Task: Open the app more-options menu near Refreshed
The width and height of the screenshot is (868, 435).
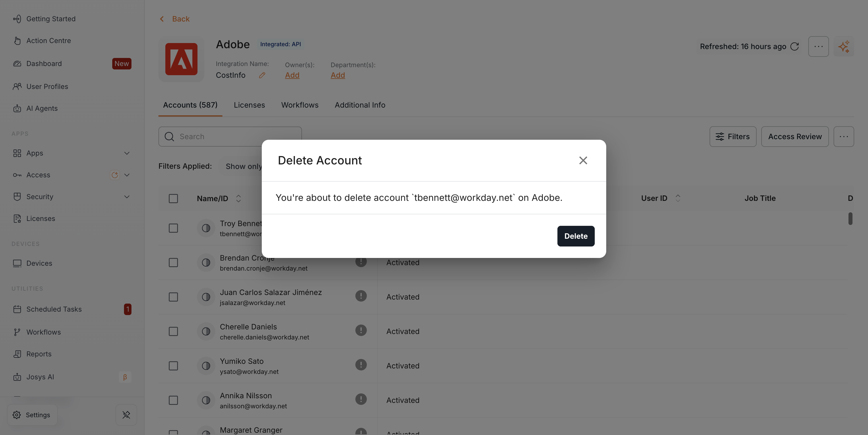Action: point(818,46)
